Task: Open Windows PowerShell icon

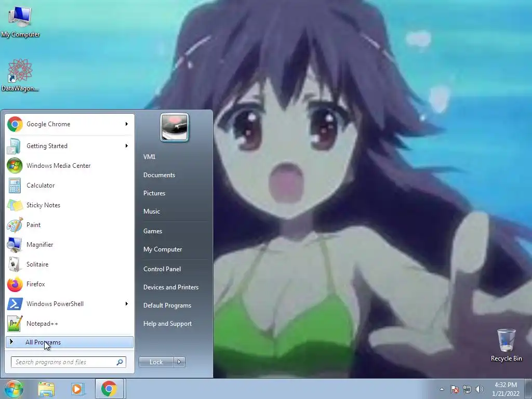Action: tap(14, 304)
